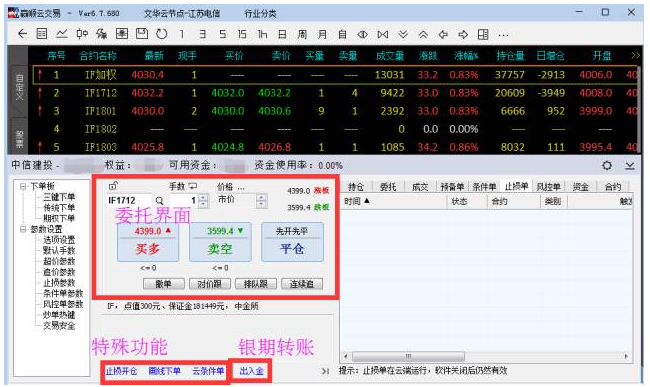Select the 3-minute period button
Image resolution: width=650 pixels, height=387 pixels.
pyautogui.click(x=202, y=34)
